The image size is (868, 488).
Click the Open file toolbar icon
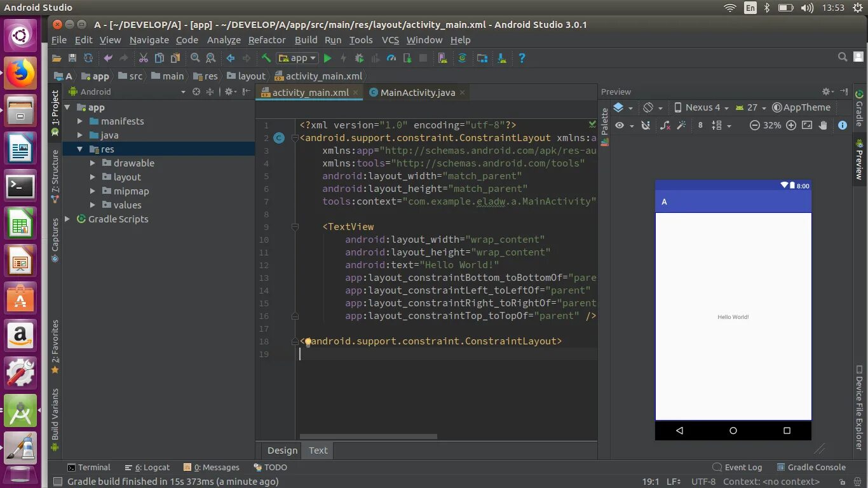(57, 58)
